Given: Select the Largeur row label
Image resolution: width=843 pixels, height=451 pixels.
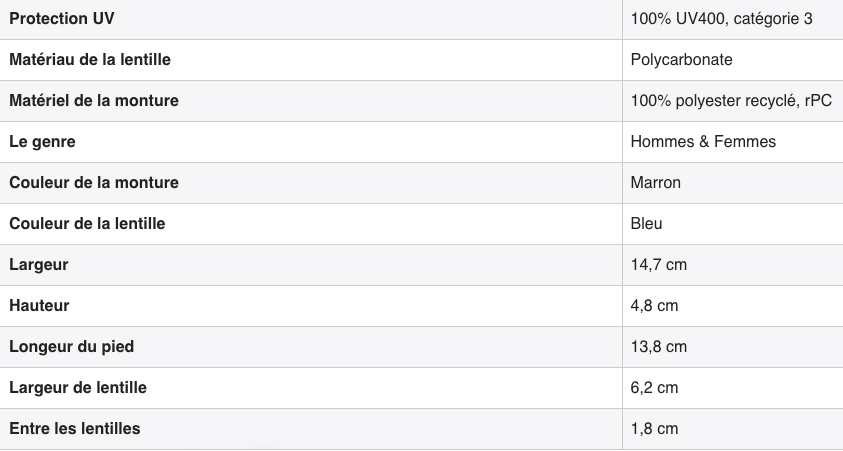Looking at the screenshot, I should 39,265.
